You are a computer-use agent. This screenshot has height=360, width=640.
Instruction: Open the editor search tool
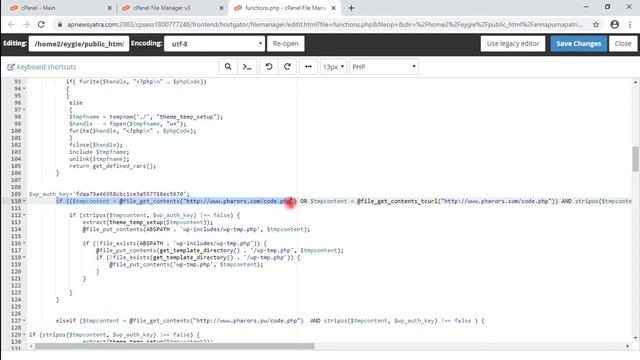click(x=228, y=67)
